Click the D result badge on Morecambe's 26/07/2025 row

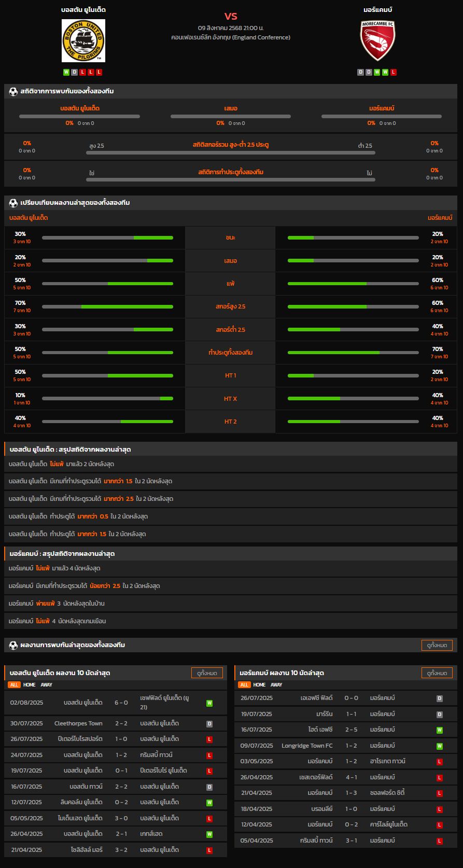(440, 698)
